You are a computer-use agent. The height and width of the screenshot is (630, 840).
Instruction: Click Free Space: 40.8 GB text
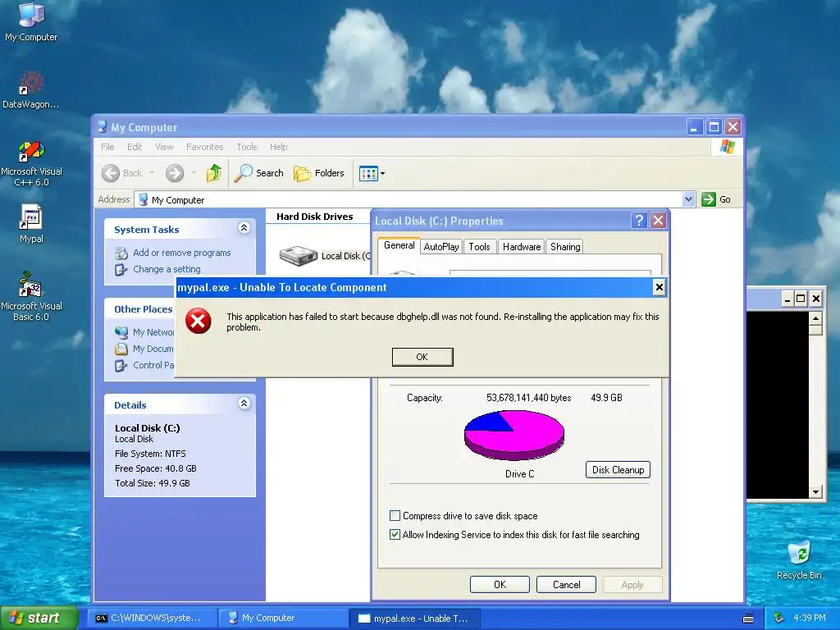pos(156,468)
